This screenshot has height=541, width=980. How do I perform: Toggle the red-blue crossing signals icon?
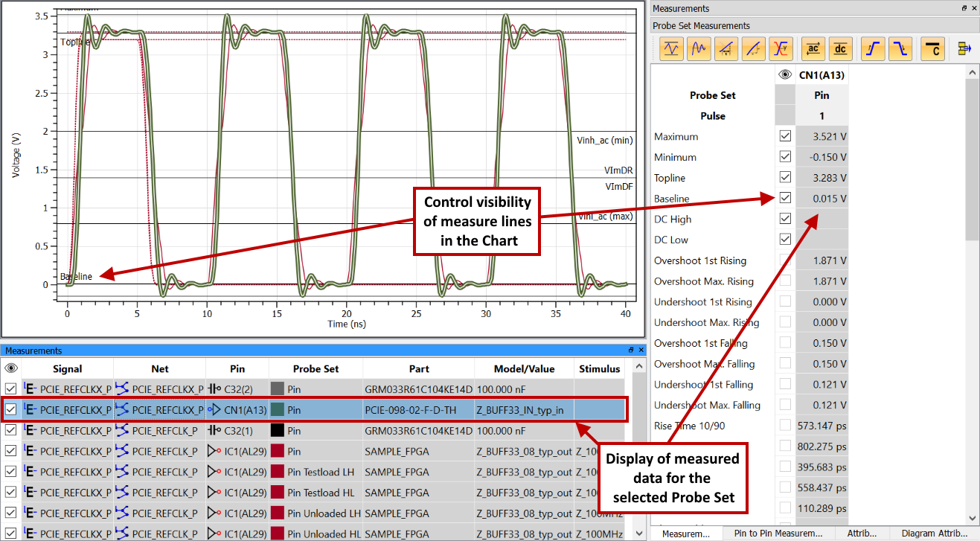(781, 49)
